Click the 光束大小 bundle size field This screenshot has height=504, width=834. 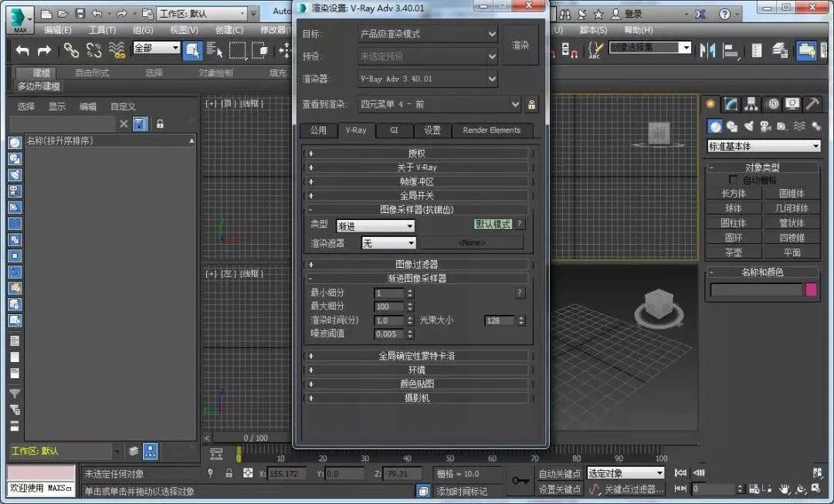500,320
